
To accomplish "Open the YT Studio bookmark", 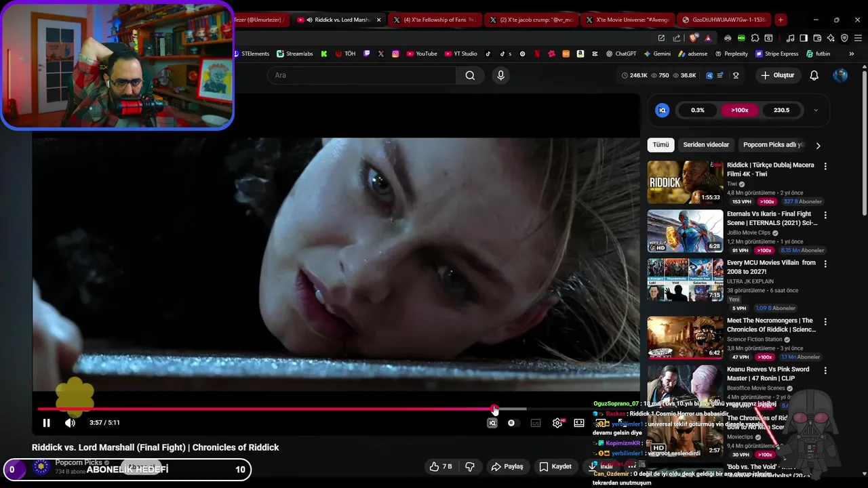I will click(461, 54).
